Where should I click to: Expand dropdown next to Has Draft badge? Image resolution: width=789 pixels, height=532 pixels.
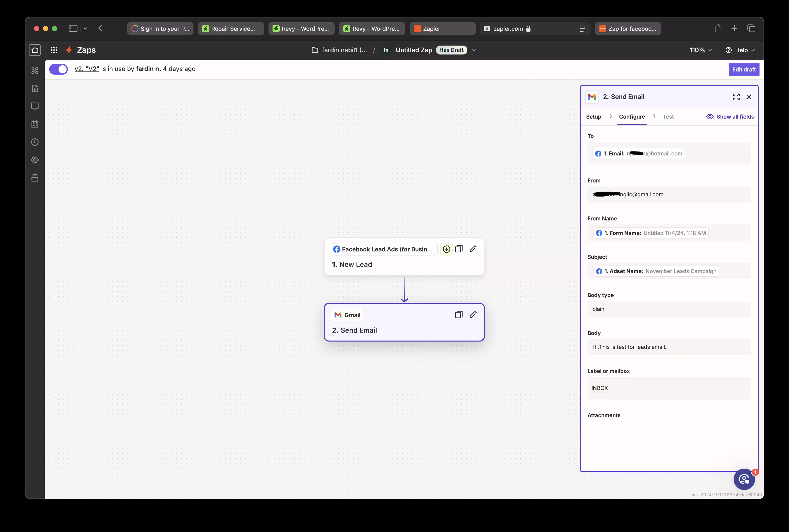tap(474, 50)
